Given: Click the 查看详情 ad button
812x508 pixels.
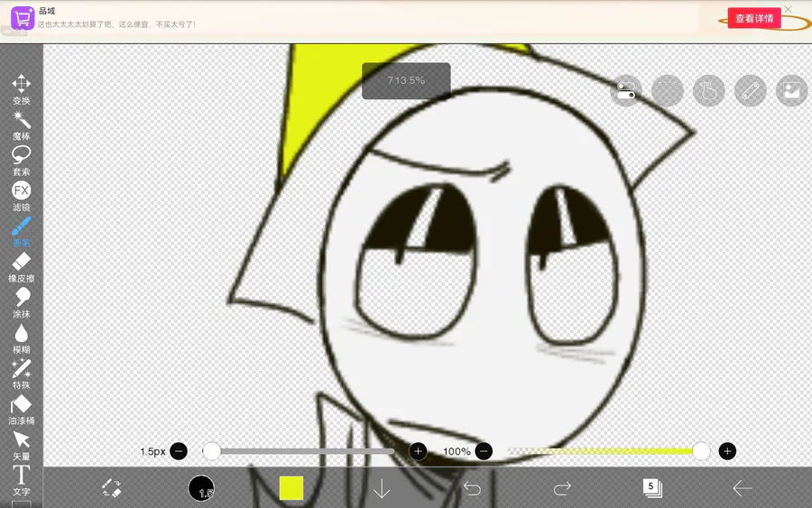Looking at the screenshot, I should pos(754,19).
